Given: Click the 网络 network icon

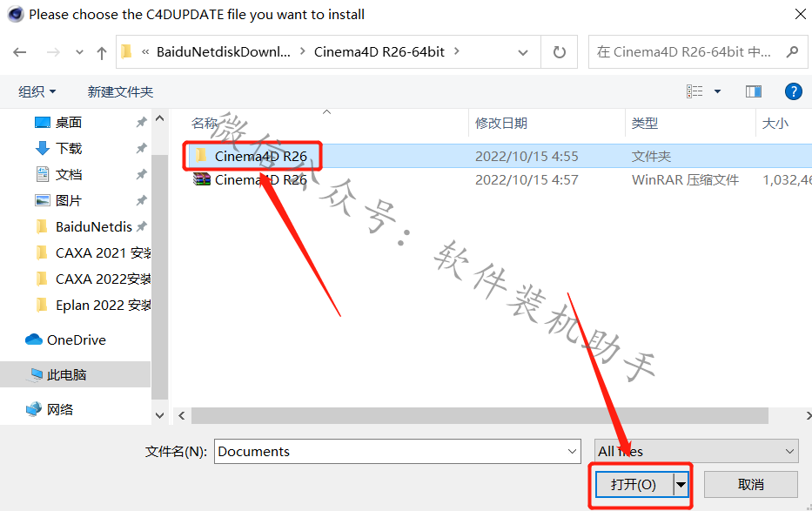Looking at the screenshot, I should click(x=34, y=409).
